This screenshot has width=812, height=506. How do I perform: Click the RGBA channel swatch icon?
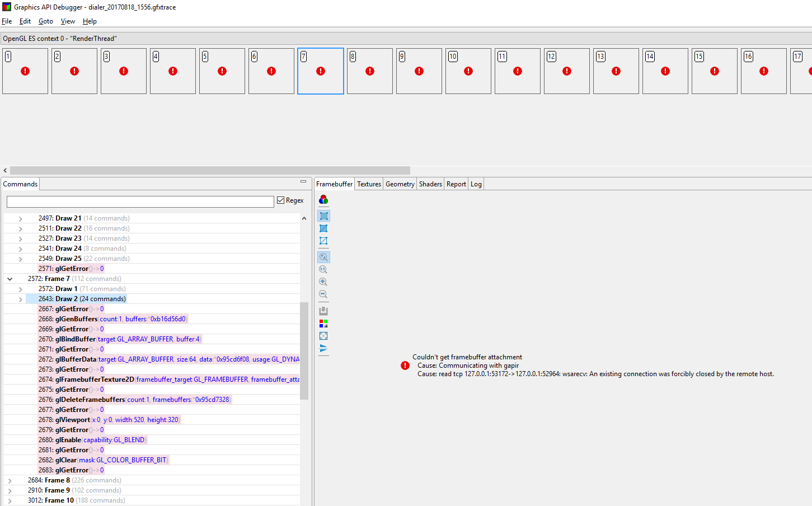coord(323,323)
